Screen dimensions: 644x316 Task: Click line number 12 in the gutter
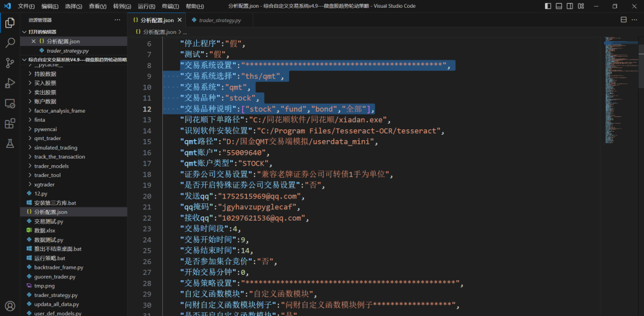click(147, 109)
